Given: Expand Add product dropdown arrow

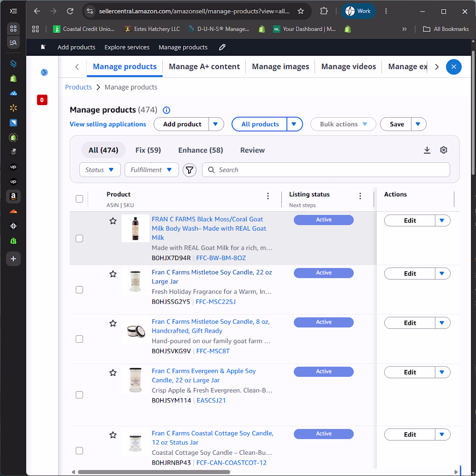Looking at the screenshot, I should pos(216,124).
